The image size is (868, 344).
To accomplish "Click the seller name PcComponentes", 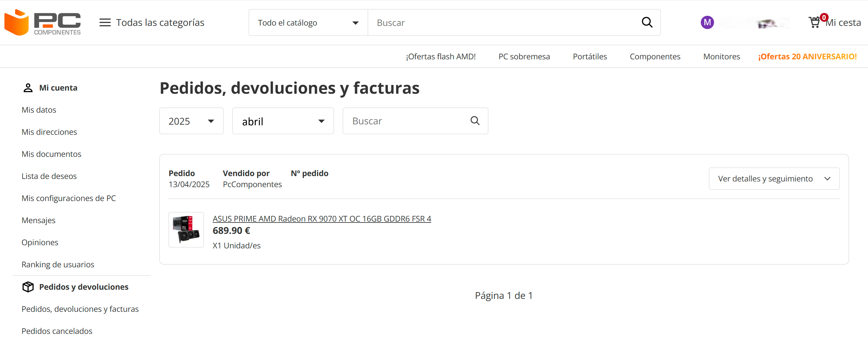I will coord(252,184).
